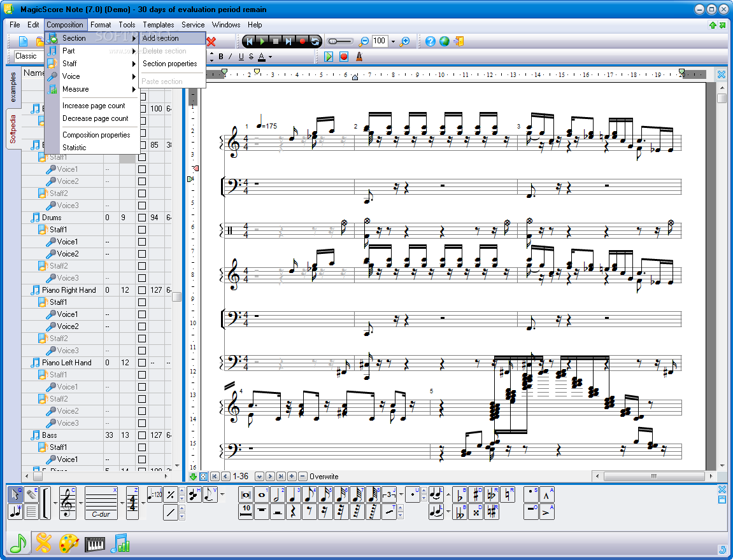Image resolution: width=733 pixels, height=560 pixels.
Task: Check the checkbox in the Bass row
Action: (142, 435)
